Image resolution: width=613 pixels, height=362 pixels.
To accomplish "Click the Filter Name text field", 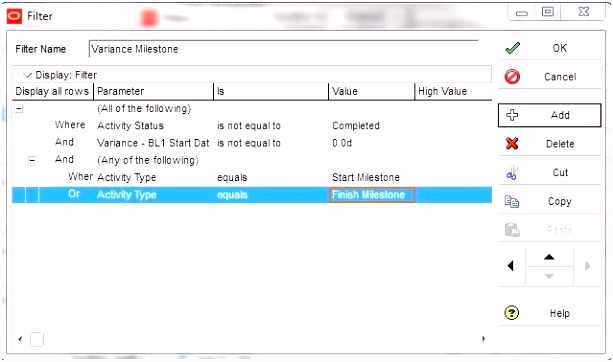I will tap(283, 49).
